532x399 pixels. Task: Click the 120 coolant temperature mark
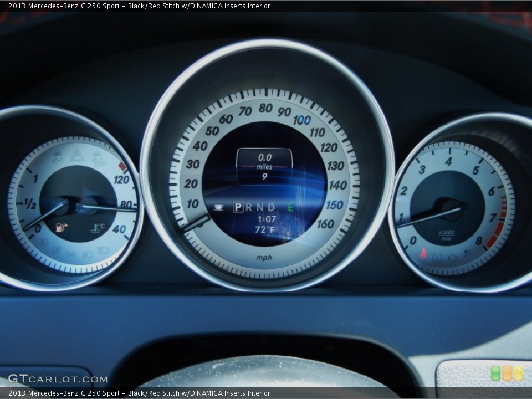click(x=121, y=180)
